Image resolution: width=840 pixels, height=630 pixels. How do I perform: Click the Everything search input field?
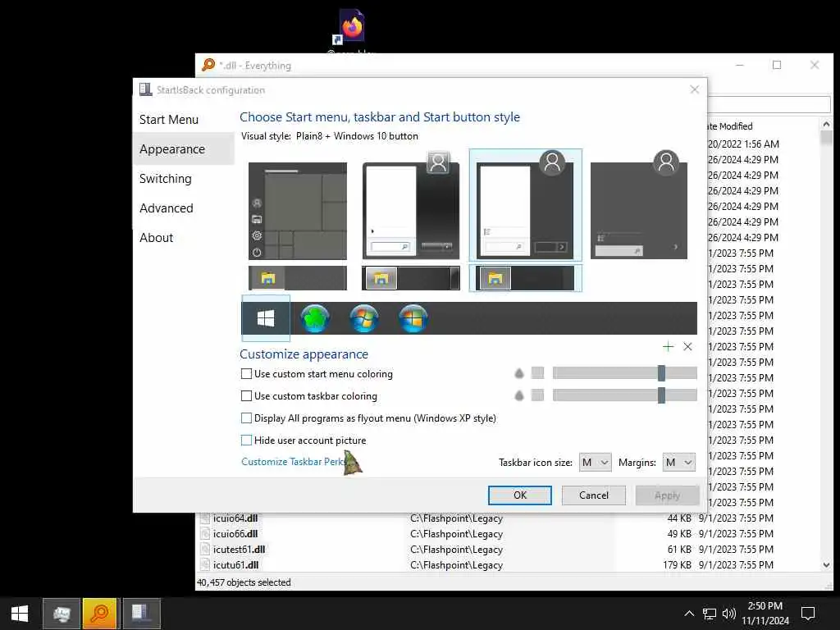tap(769, 104)
